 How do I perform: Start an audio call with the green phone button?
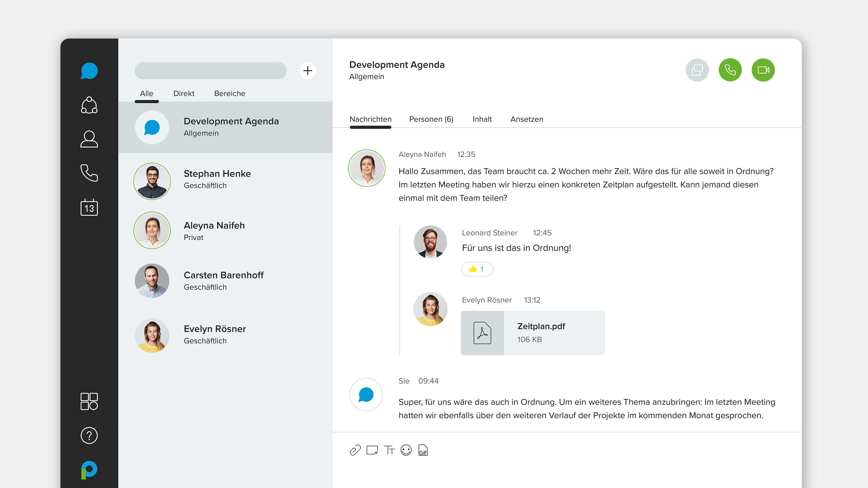(x=730, y=70)
